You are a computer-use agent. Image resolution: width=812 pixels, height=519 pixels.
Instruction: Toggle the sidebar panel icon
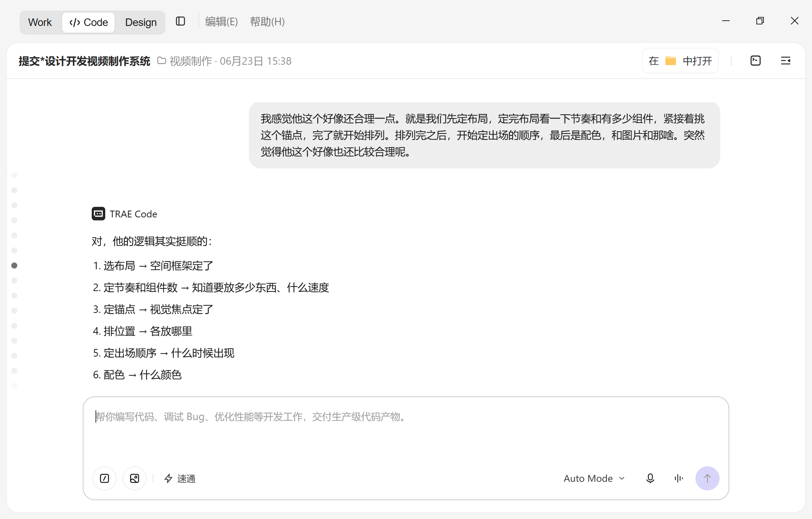pyautogui.click(x=180, y=21)
